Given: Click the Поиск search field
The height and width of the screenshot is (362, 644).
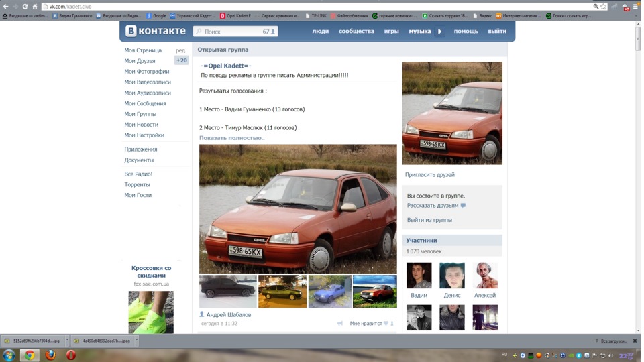Looking at the screenshot, I should [235, 32].
